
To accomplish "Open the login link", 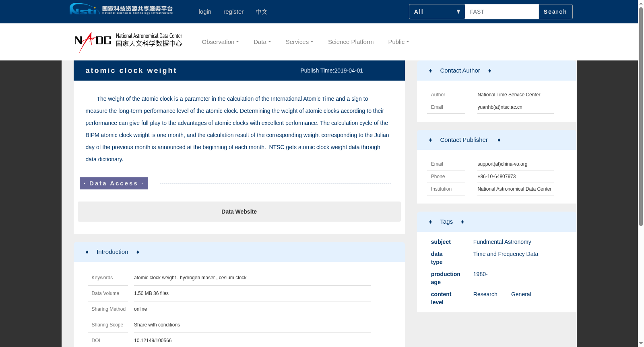I will point(205,12).
